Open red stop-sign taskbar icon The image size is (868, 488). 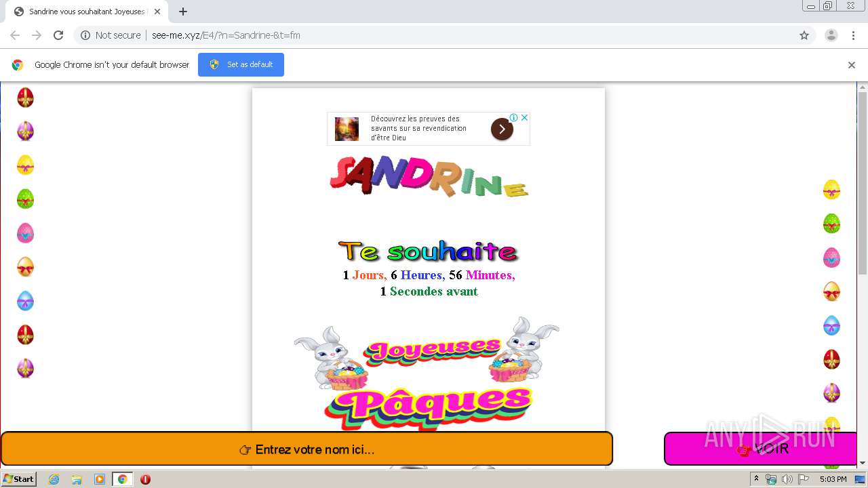(145, 479)
